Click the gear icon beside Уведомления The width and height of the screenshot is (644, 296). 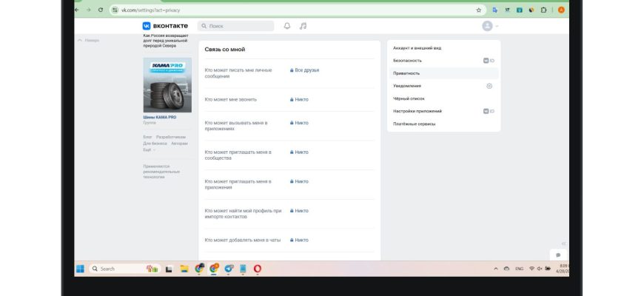click(489, 86)
